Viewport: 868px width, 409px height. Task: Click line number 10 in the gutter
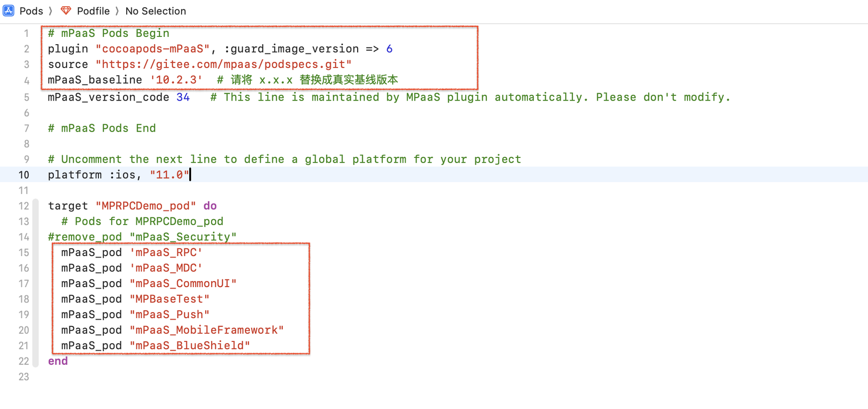[24, 175]
